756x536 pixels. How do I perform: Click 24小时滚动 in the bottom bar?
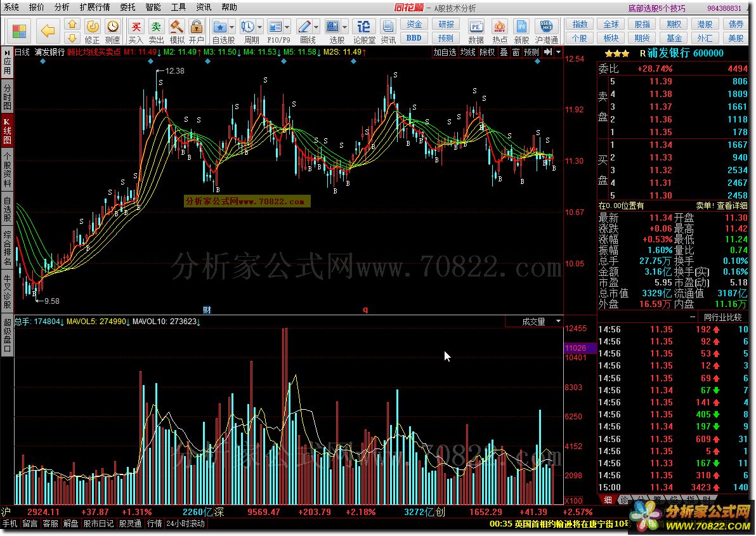(x=185, y=523)
